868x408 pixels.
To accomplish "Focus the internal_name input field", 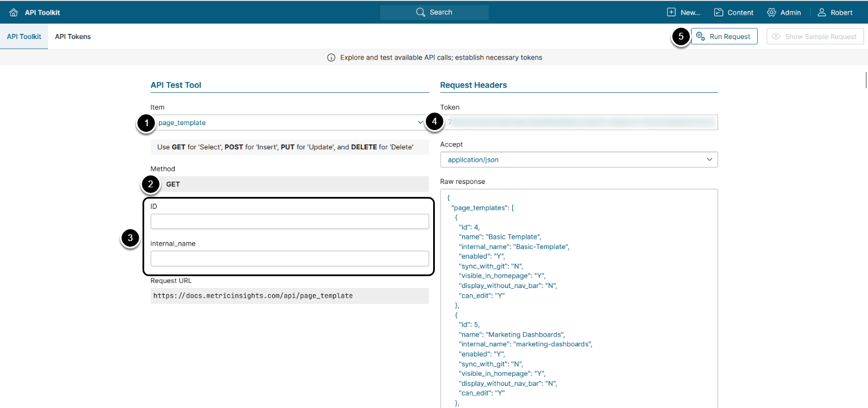I will [x=290, y=259].
